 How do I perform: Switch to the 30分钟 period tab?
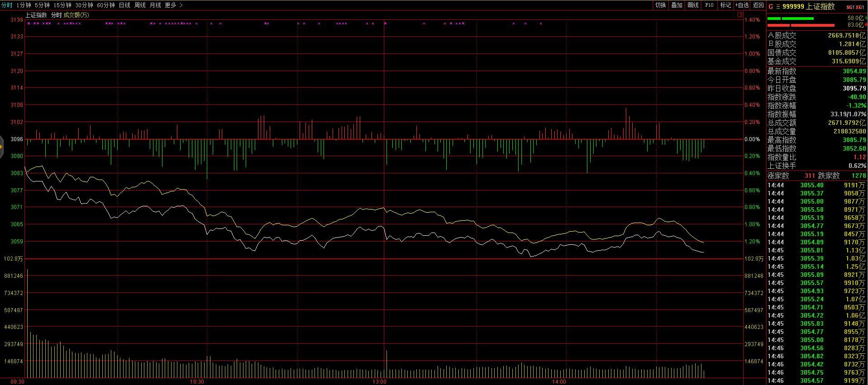(84, 5)
